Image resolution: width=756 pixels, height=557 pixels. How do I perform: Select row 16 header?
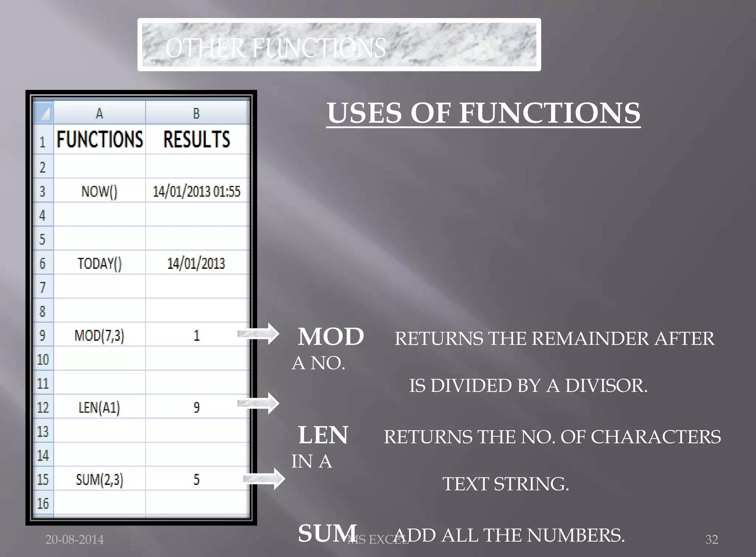click(x=43, y=503)
